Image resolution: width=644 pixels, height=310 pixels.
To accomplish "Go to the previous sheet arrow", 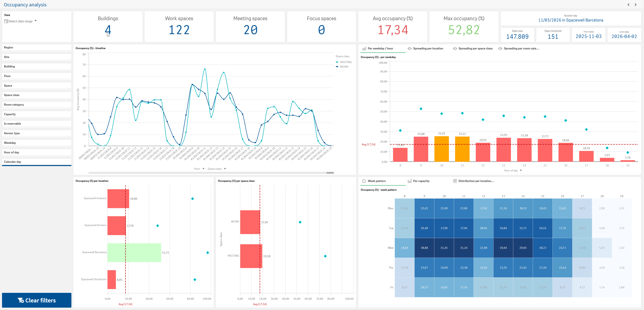I will 629,5.
